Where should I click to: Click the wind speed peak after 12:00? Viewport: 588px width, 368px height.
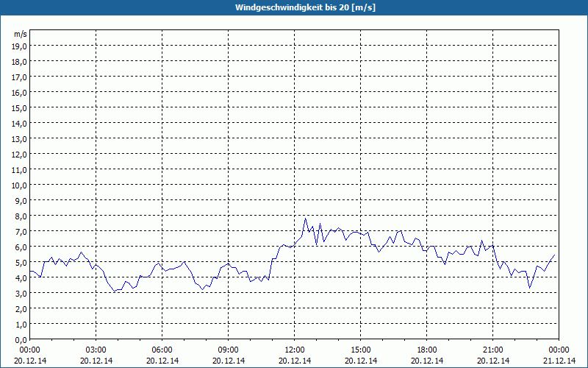click(x=305, y=218)
